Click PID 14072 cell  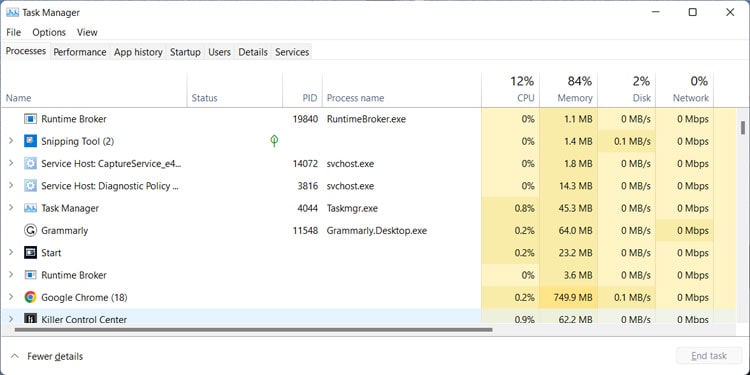click(305, 164)
